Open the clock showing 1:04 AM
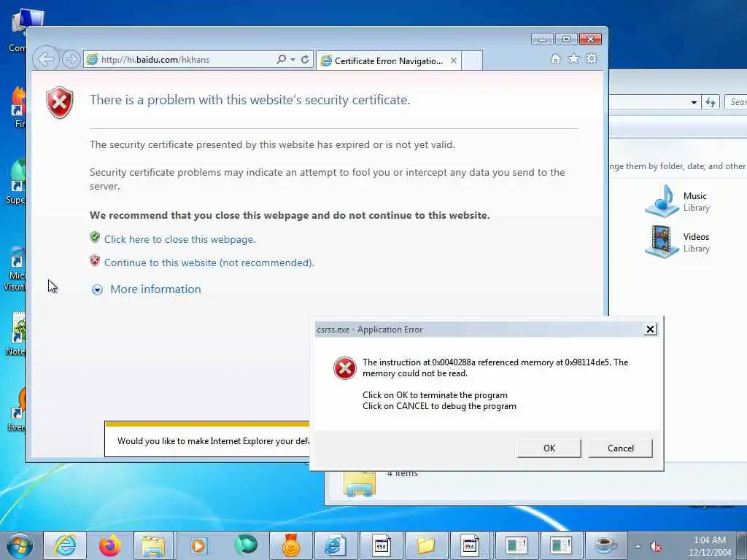 point(710,546)
